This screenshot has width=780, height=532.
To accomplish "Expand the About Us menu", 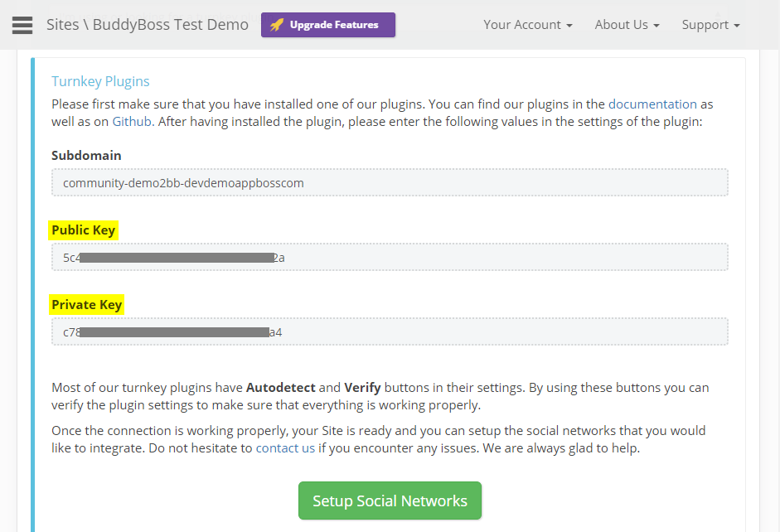I will coord(622,25).
